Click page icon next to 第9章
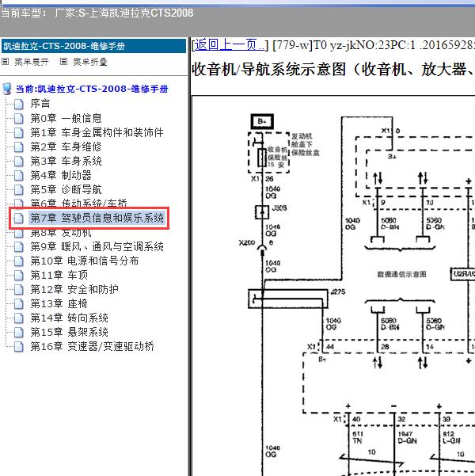The width and height of the screenshot is (475, 476). 19,246
